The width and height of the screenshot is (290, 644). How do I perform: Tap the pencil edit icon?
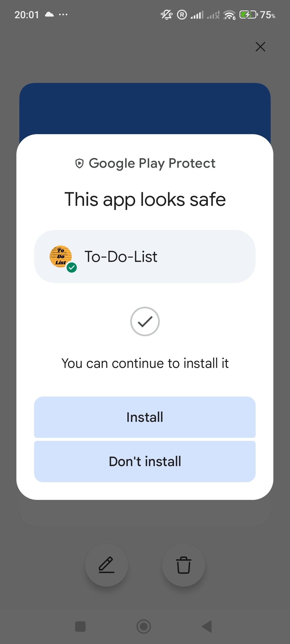tap(107, 565)
